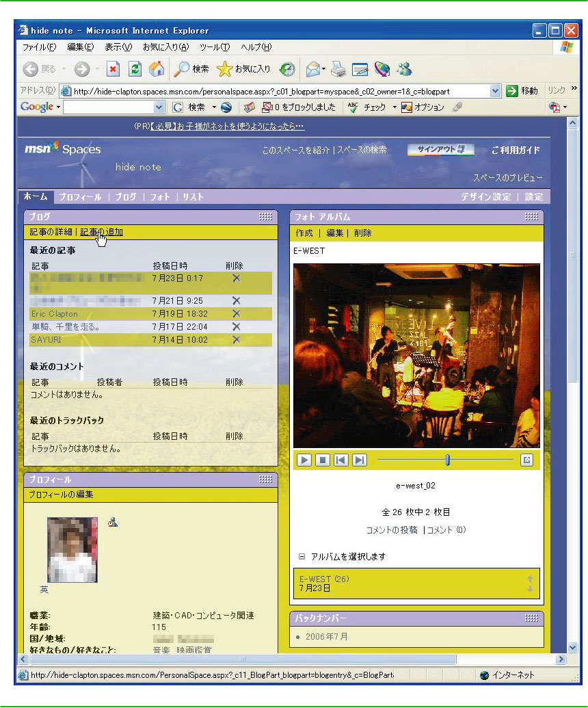
Task: Open the 検索 search toolbar button
Action: 192,69
